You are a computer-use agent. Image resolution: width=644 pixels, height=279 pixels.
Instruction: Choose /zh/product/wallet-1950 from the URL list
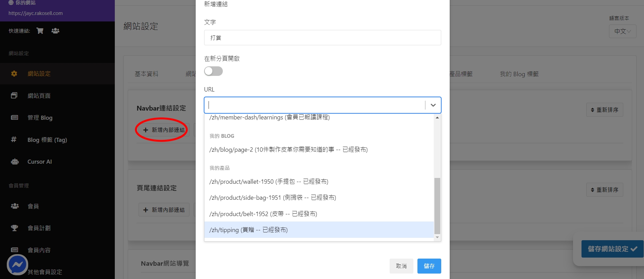[319, 182]
